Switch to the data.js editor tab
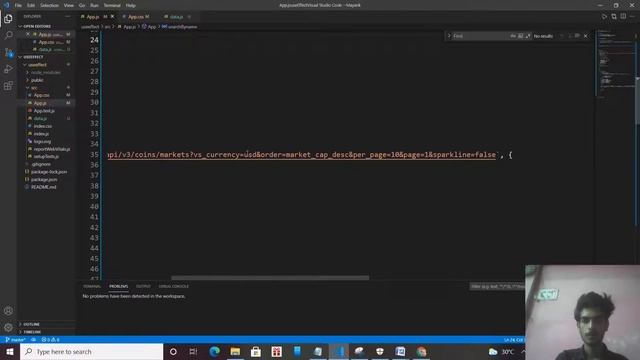Viewport: 640px width, 360px height. point(176,17)
